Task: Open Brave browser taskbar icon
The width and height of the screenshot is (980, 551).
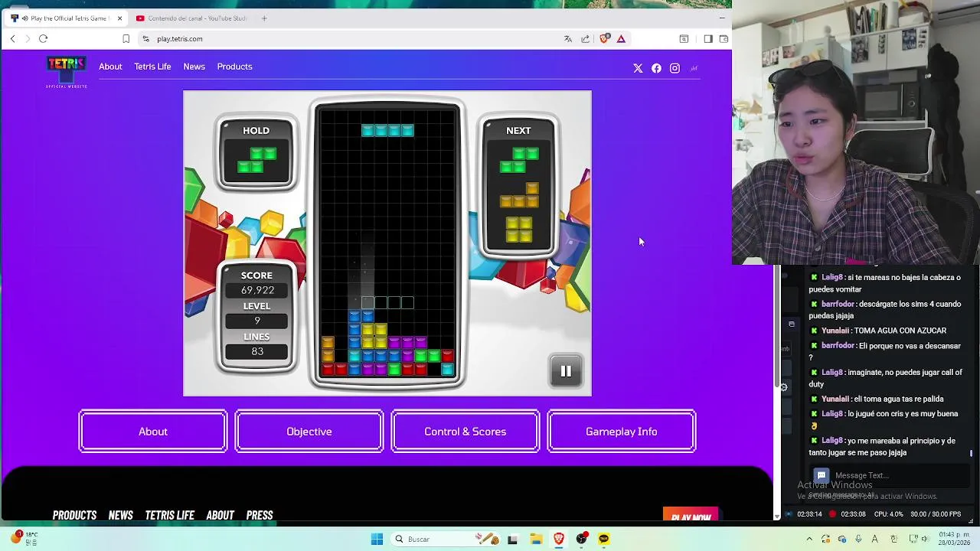Action: tap(559, 539)
